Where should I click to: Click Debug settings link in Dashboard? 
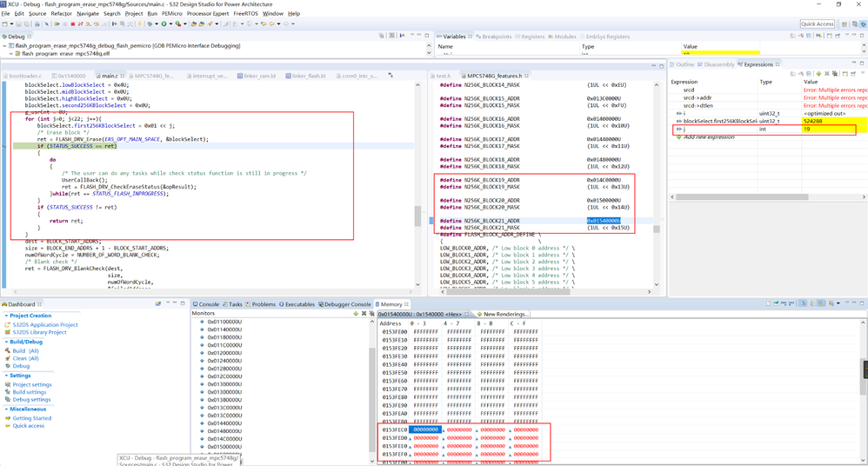coord(31,400)
